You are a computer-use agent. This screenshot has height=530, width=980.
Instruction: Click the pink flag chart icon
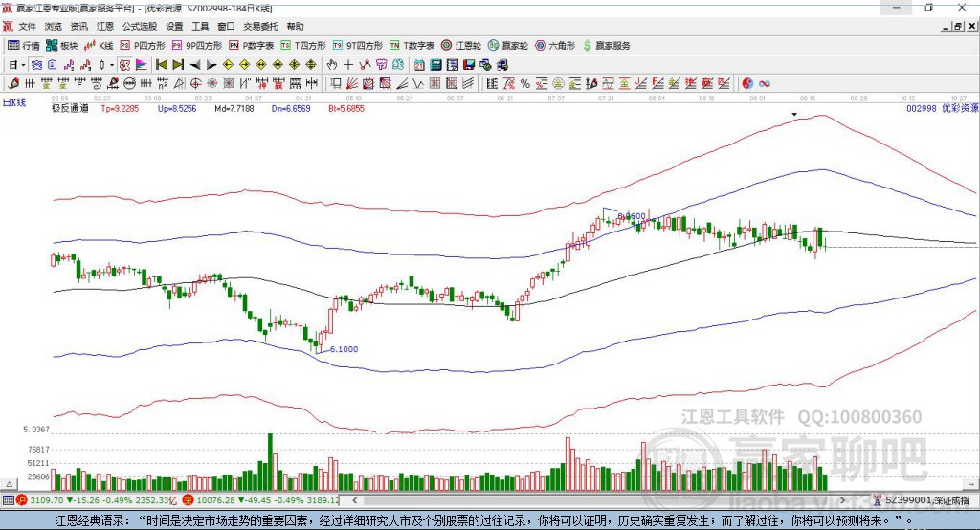click(x=142, y=64)
